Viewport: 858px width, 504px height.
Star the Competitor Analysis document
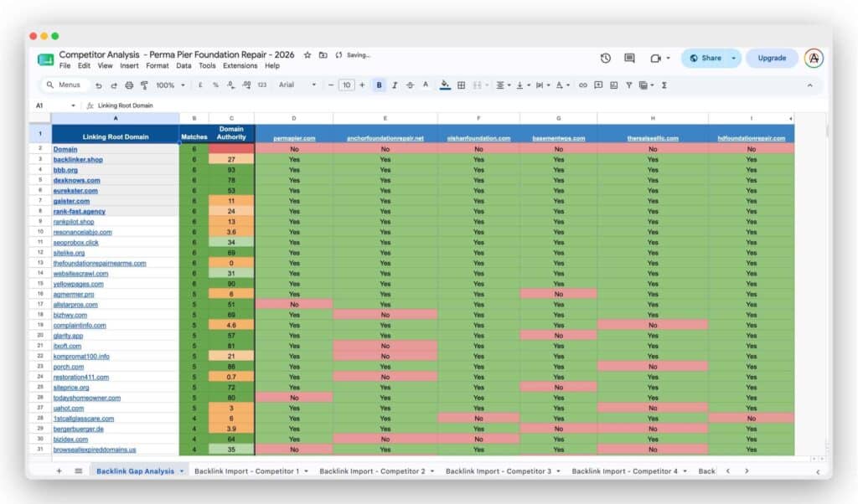click(308, 54)
